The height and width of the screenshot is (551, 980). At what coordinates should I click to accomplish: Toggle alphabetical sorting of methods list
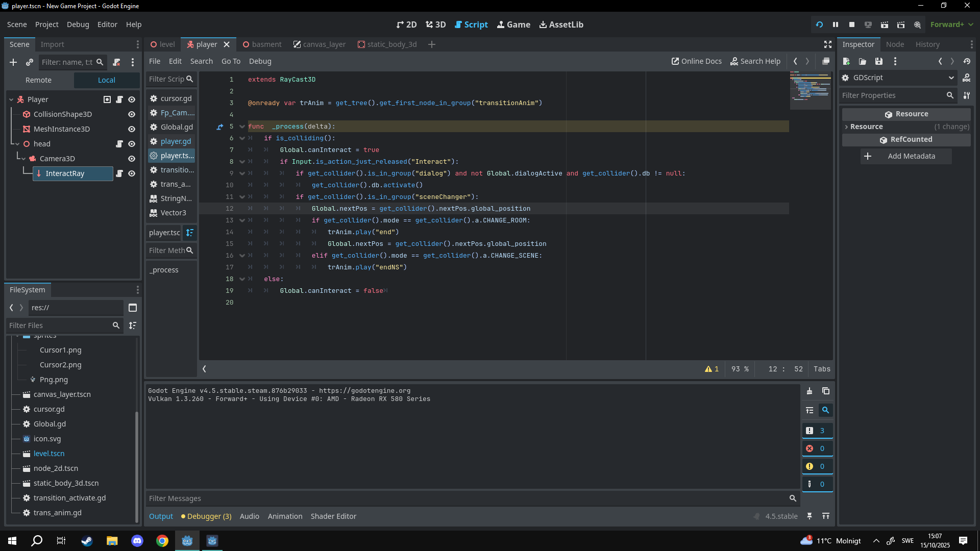coord(189,233)
